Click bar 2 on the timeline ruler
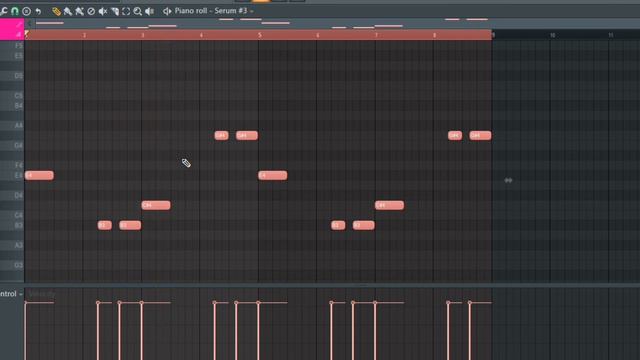 tap(84, 35)
